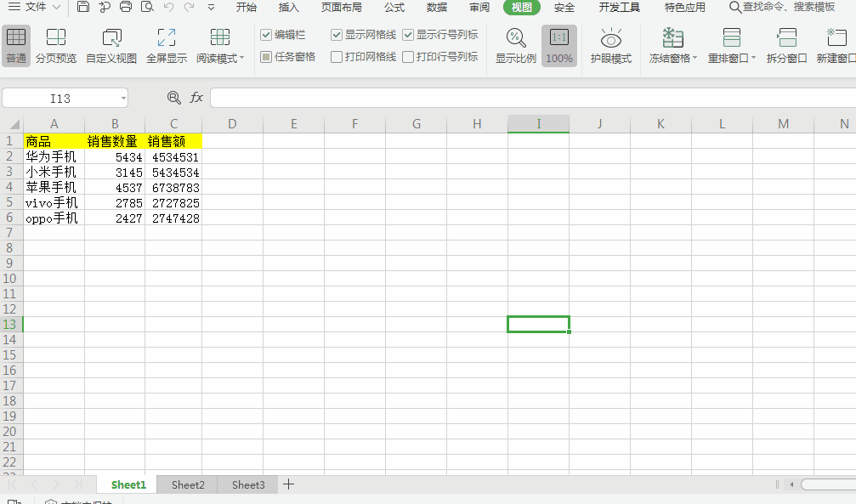Select the yellow 商品 header cell
The width and height of the screenshot is (856, 504).
[x=54, y=141]
